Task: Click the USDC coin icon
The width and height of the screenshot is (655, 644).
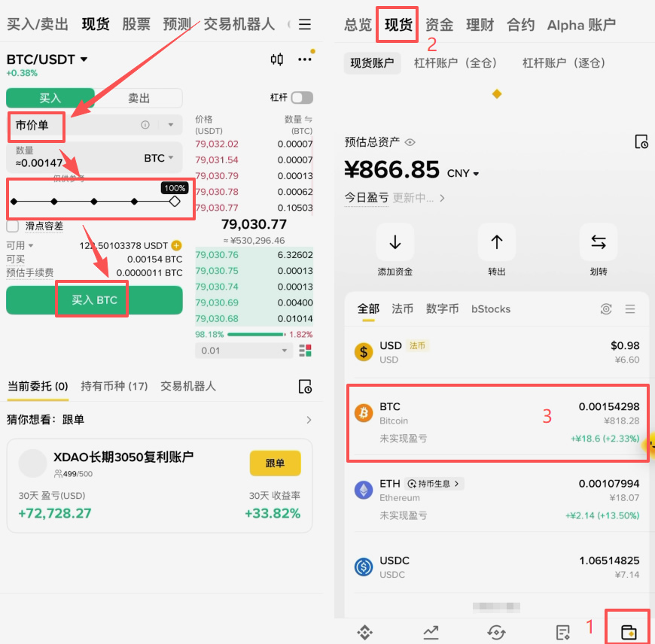Action: click(x=364, y=567)
